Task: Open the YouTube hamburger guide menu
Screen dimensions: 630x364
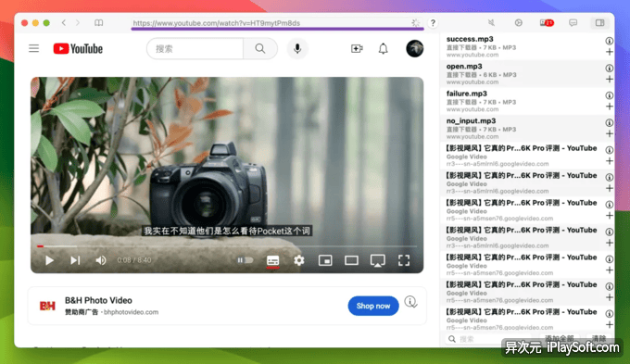Action: [33, 48]
